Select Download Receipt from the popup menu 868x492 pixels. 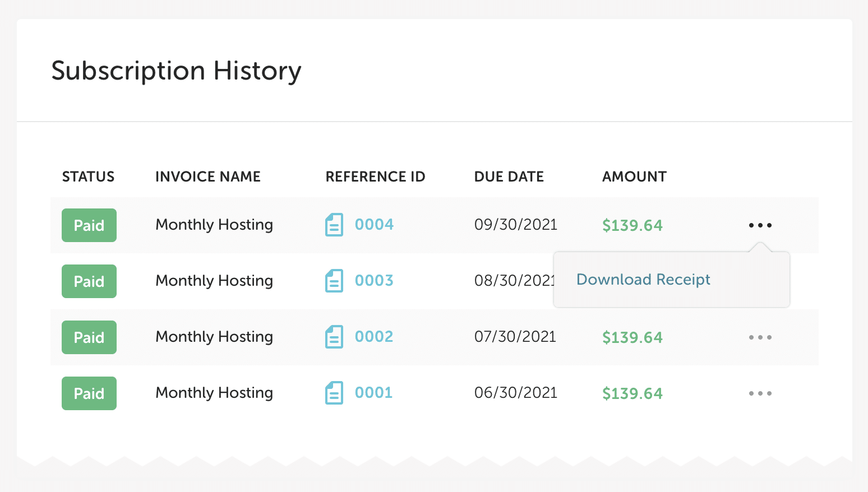click(643, 280)
